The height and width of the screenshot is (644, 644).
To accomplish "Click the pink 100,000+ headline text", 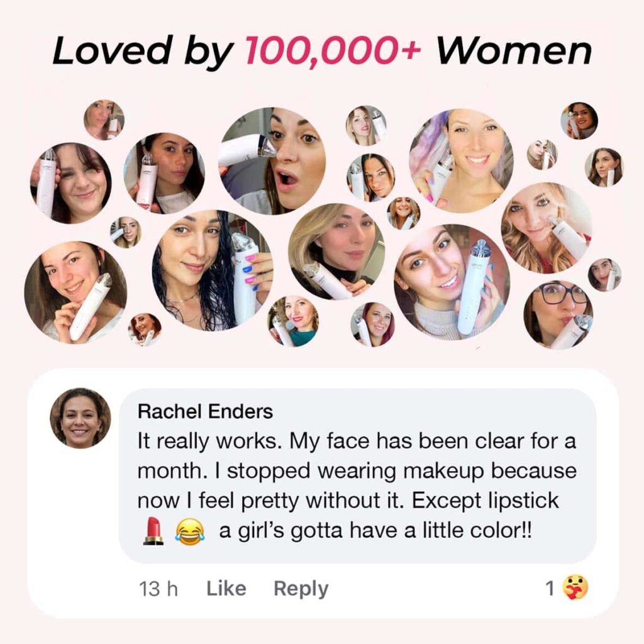I will point(333,51).
